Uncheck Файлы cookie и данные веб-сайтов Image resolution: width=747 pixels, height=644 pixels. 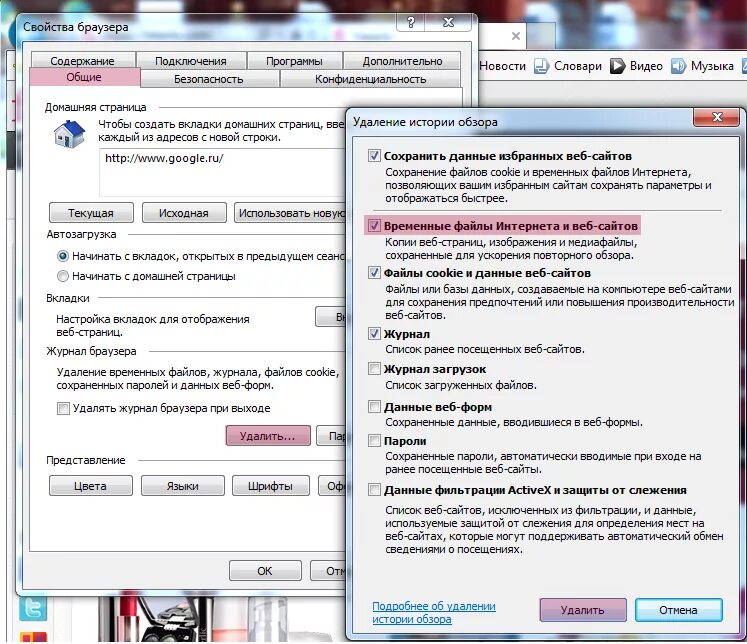[x=374, y=272]
